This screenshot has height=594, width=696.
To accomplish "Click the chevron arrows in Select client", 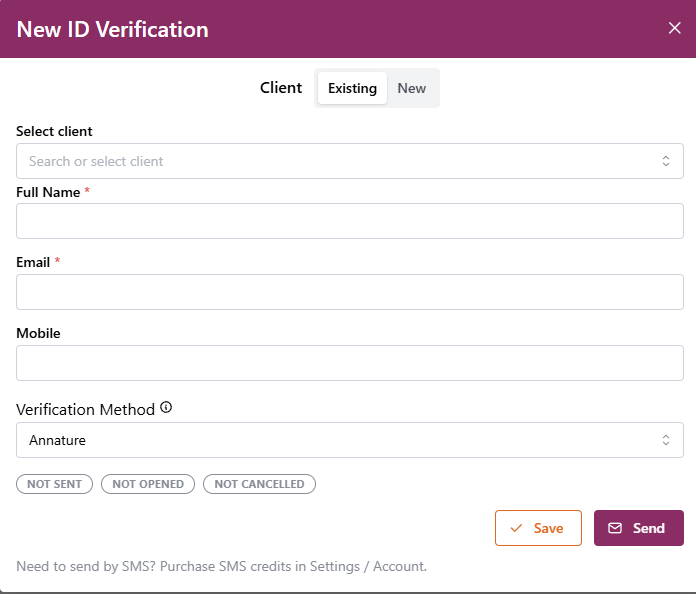I will (666, 161).
